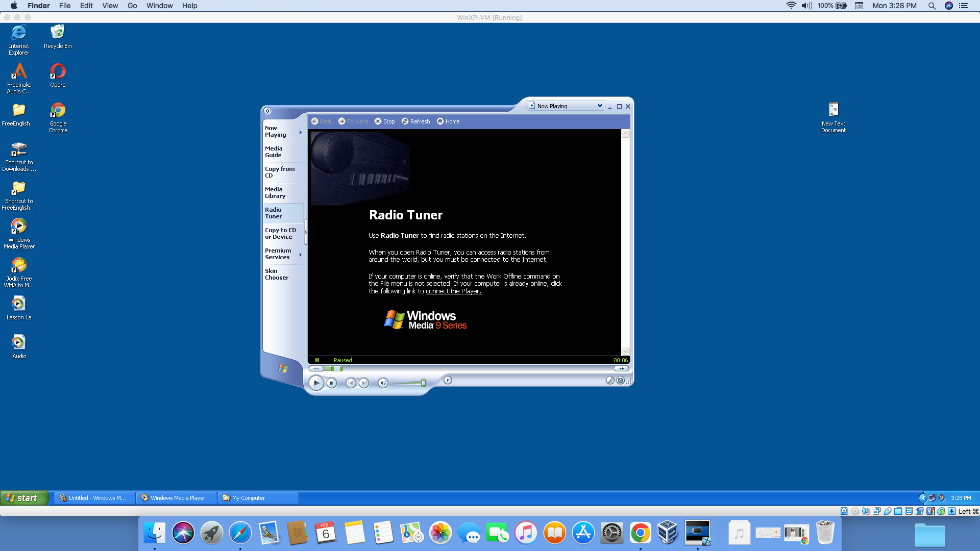Viewport: 980px width, 551px height.
Task: Expand the Now Playing tab arrow
Action: [x=301, y=132]
